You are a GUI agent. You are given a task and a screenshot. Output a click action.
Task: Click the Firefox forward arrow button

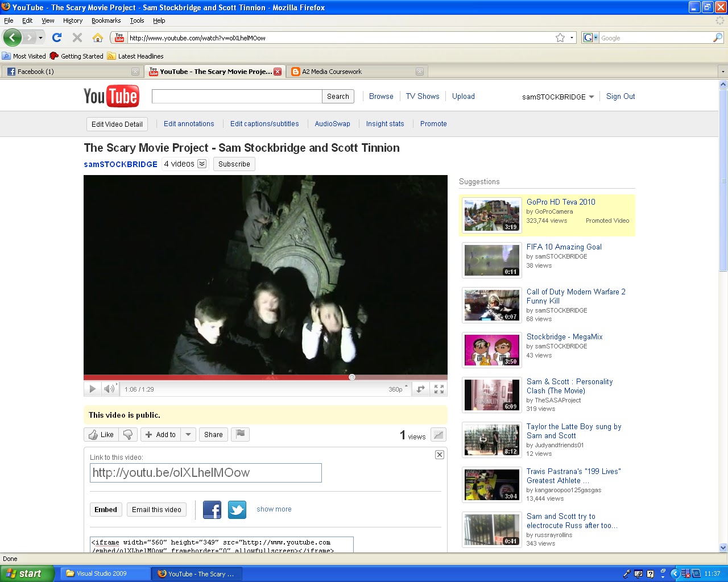point(29,38)
